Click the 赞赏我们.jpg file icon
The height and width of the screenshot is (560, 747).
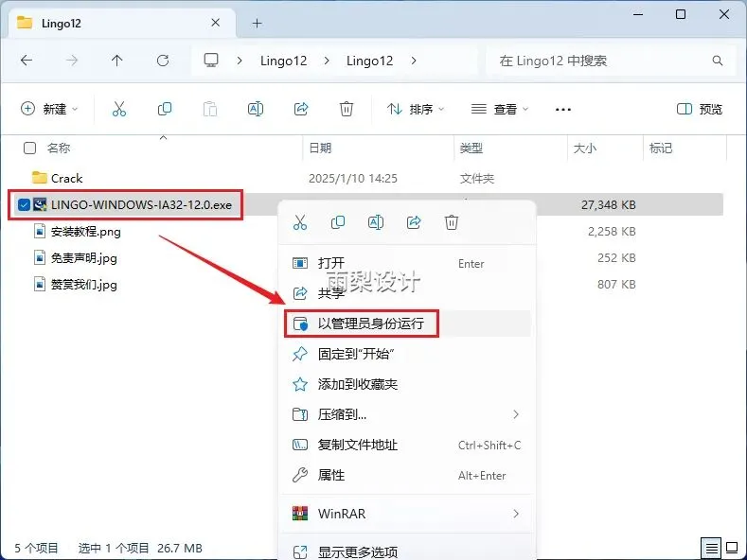40,285
